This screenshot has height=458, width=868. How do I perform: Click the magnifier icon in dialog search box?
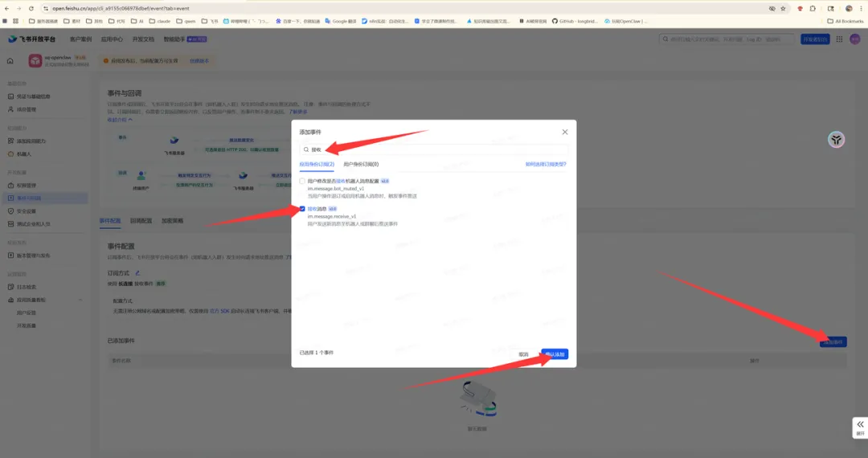click(305, 149)
